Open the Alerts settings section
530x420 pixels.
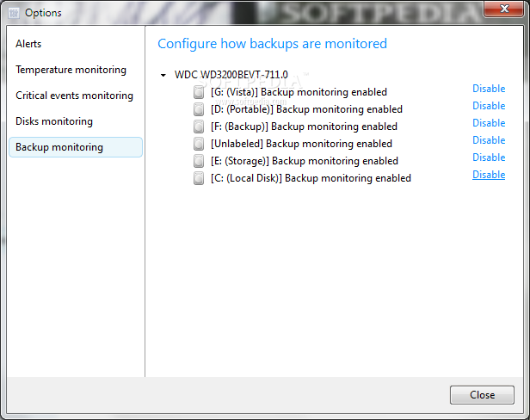pos(28,44)
